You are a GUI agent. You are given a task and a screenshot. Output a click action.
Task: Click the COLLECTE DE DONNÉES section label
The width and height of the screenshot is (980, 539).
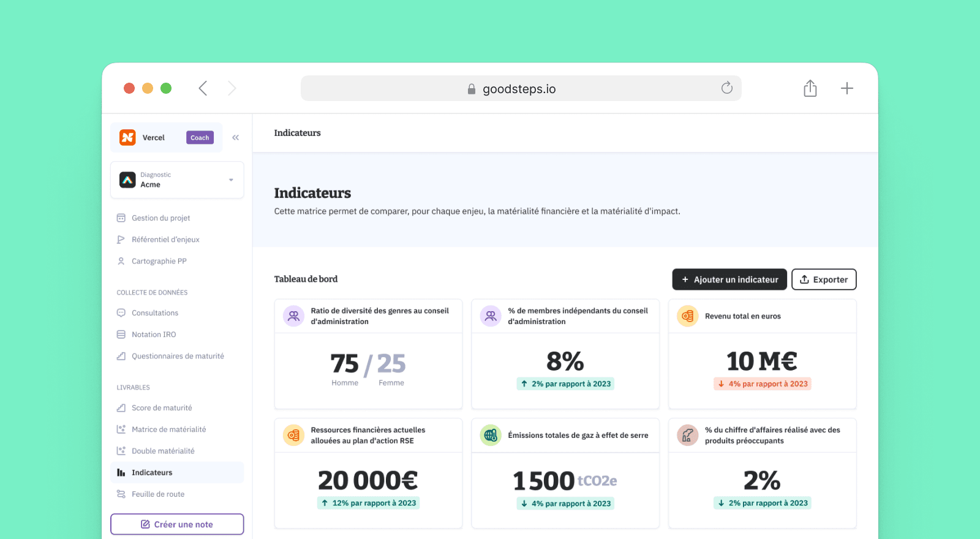pos(152,293)
